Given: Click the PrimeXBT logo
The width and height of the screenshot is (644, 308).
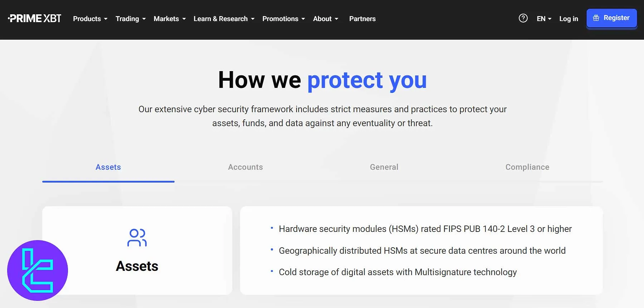Looking at the screenshot, I should tap(34, 18).
